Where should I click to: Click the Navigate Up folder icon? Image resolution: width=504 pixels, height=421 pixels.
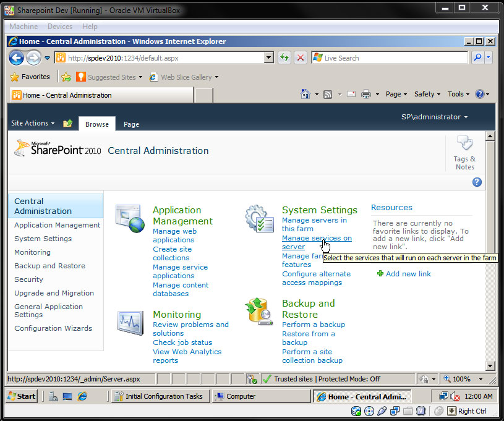[x=67, y=123]
